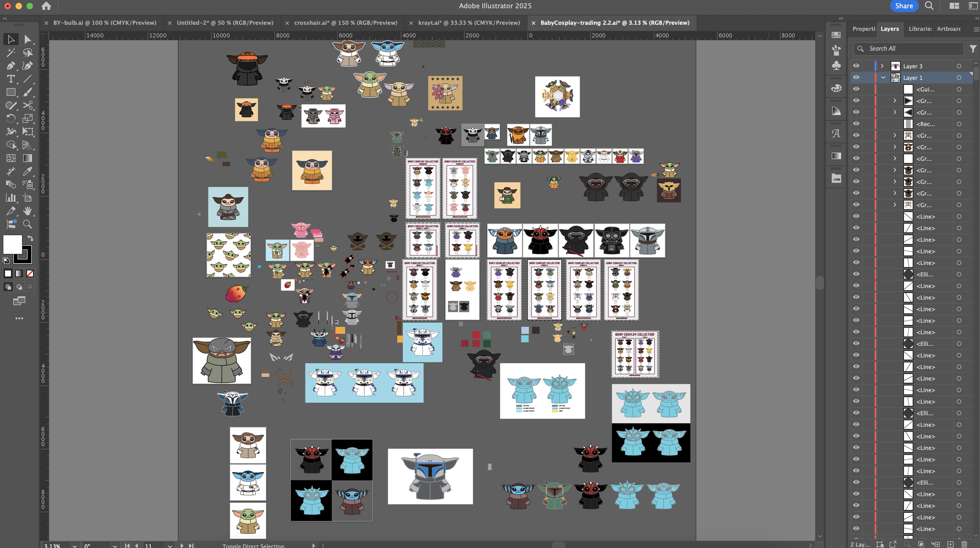The width and height of the screenshot is (980, 548).
Task: Click target circle of <Gui...> row
Action: 959,89
